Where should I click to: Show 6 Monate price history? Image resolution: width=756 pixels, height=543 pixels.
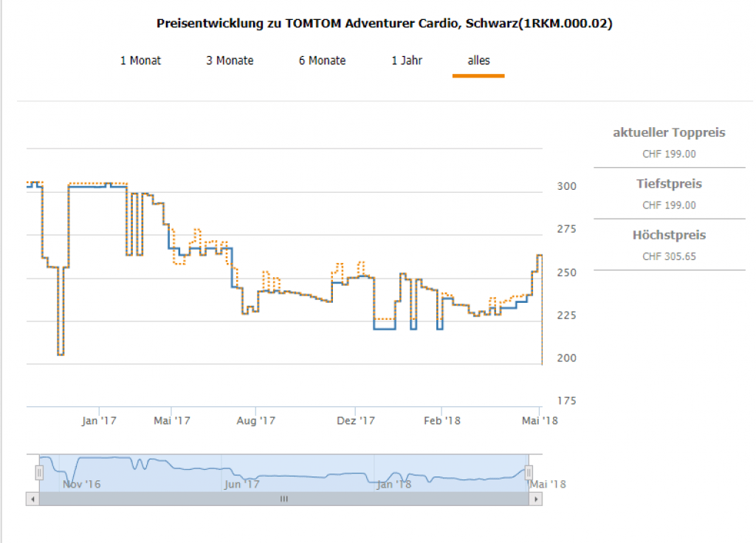pos(322,61)
